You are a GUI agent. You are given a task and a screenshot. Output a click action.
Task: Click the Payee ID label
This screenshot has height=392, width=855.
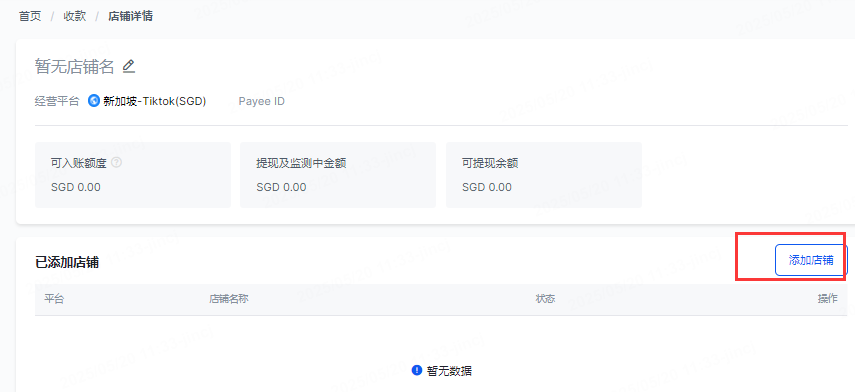tap(262, 101)
